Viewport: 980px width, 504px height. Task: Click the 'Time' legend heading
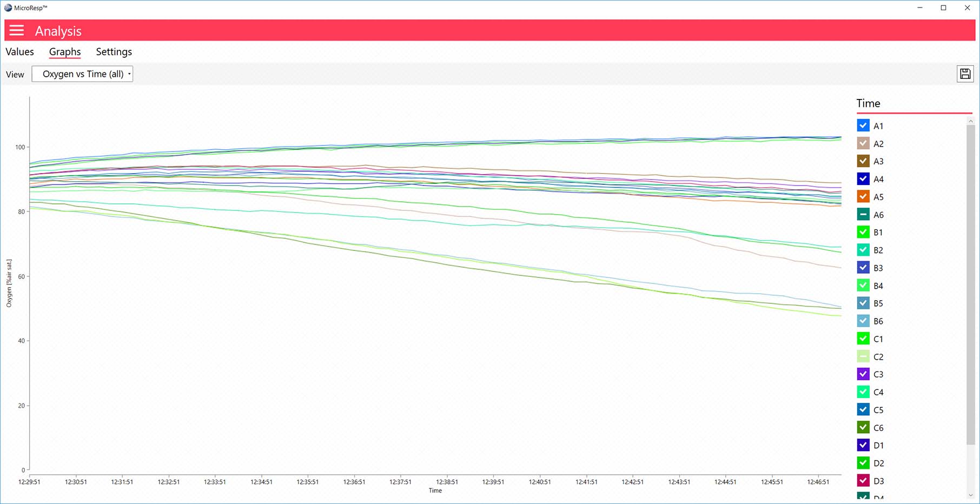coord(868,103)
